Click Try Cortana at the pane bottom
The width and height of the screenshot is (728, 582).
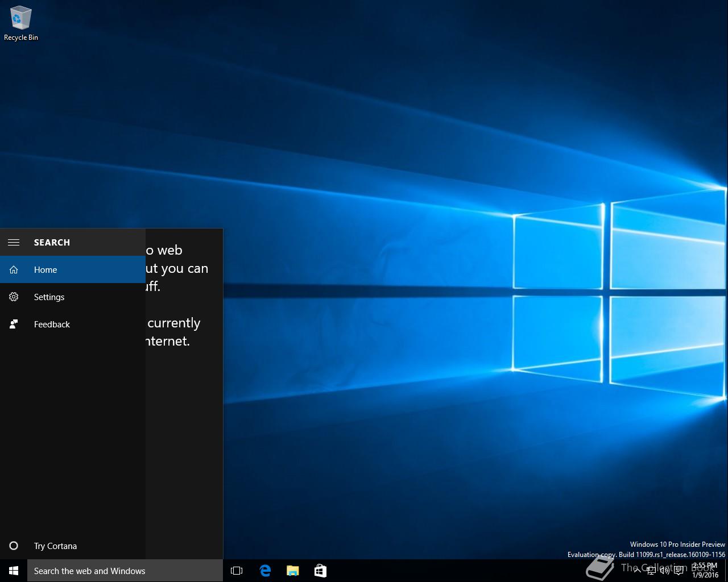pos(73,546)
